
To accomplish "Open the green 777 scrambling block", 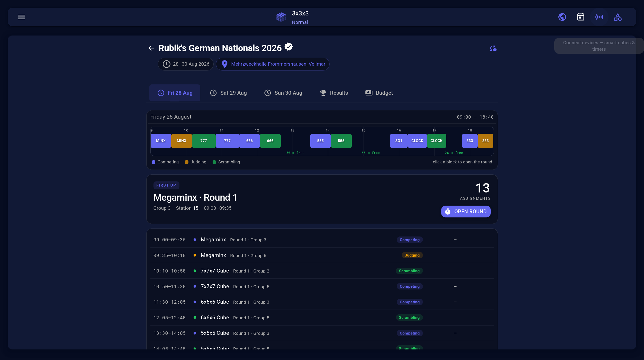I will click(x=204, y=141).
